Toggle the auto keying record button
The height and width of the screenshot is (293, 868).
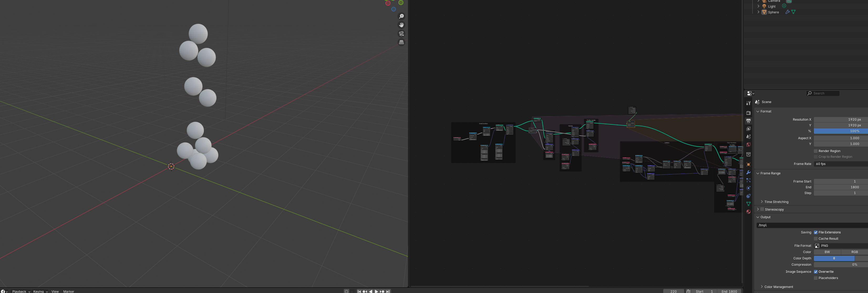(347, 291)
